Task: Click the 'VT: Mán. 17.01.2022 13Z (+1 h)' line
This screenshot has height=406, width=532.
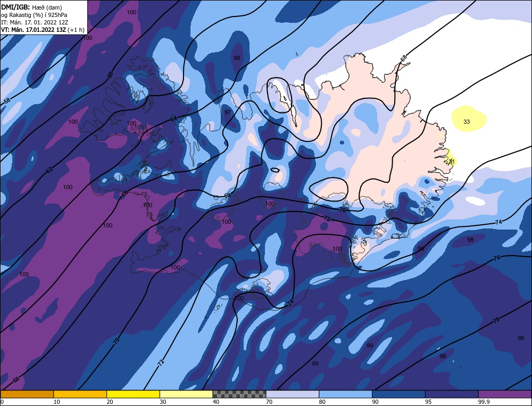Action: coord(43,30)
